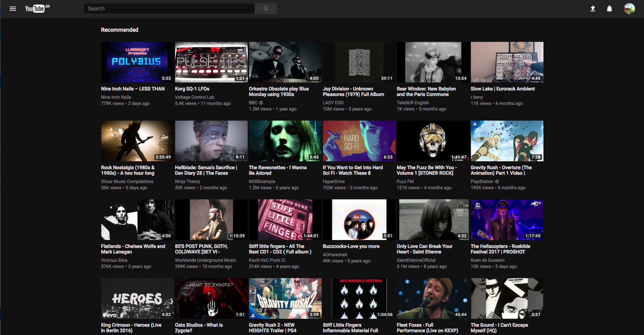Open Joy Division Unknown Pleasures thumbnail
The height and width of the screenshot is (335, 644).
pyautogui.click(x=359, y=62)
